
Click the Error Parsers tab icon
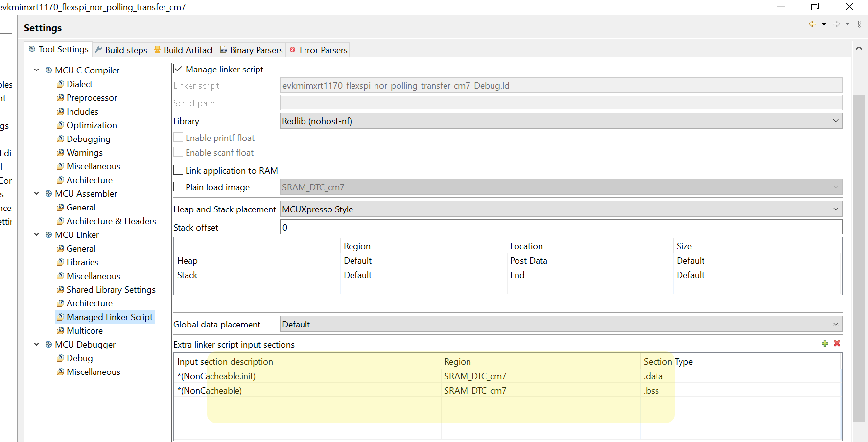pos(293,50)
